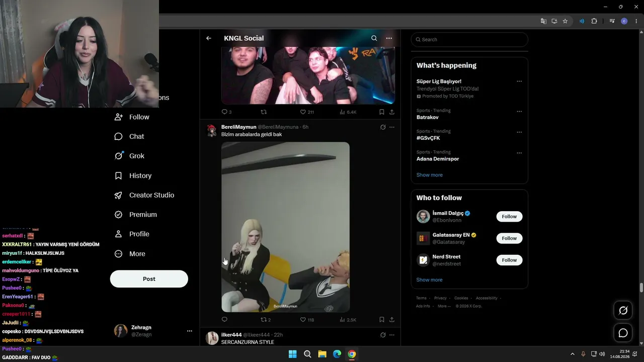Repost the group photo post with 211 likes
644x362 pixels.
click(x=263, y=112)
